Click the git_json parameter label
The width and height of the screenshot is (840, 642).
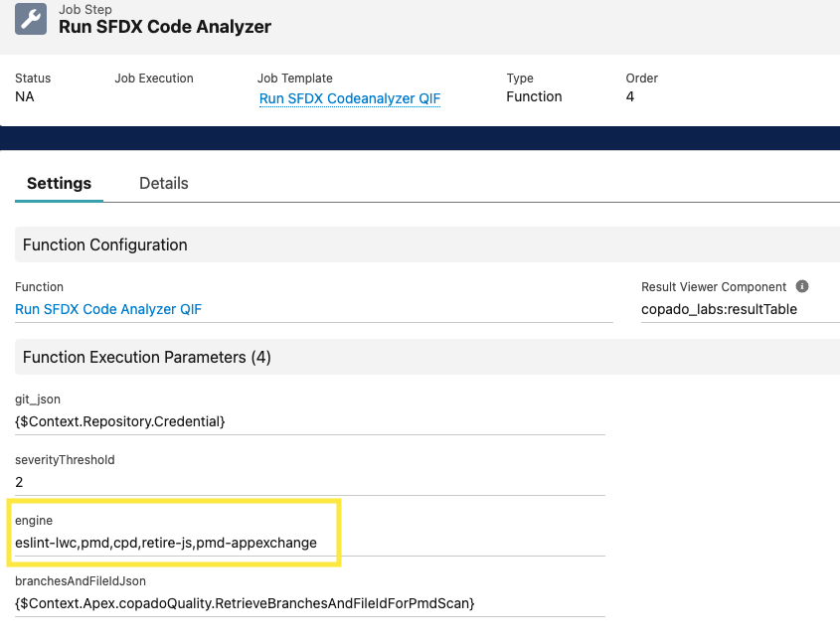coord(38,400)
